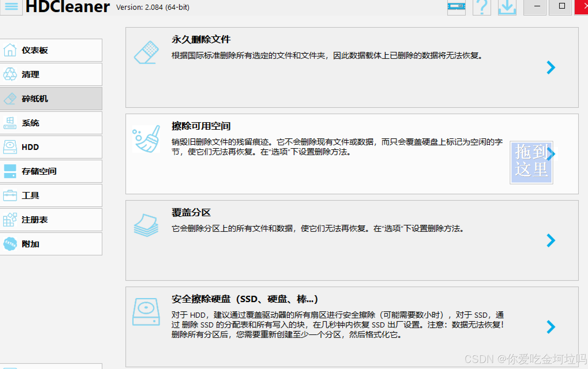Viewport: 588px width, 369px height.
Task: Click the download update icon
Action: (507, 7)
